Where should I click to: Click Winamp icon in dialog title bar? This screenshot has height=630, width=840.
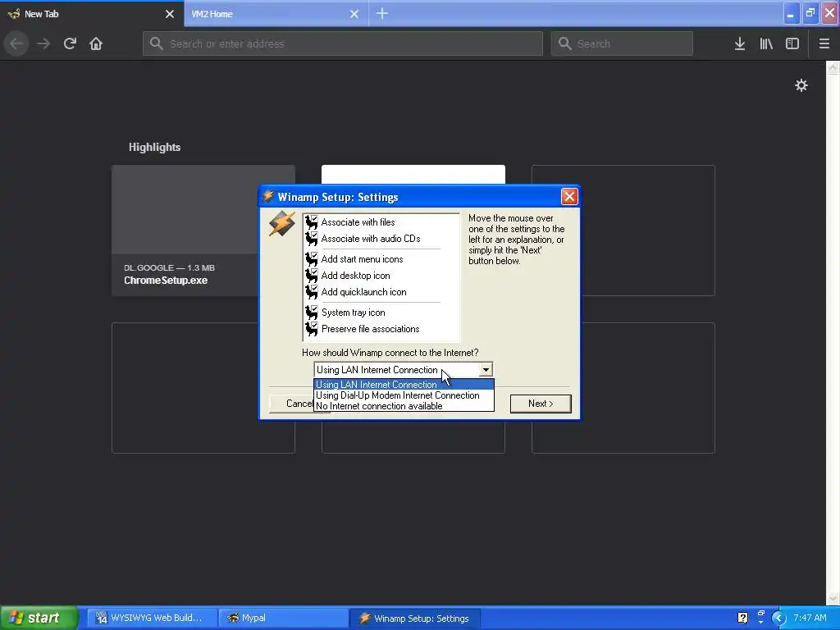(x=268, y=197)
